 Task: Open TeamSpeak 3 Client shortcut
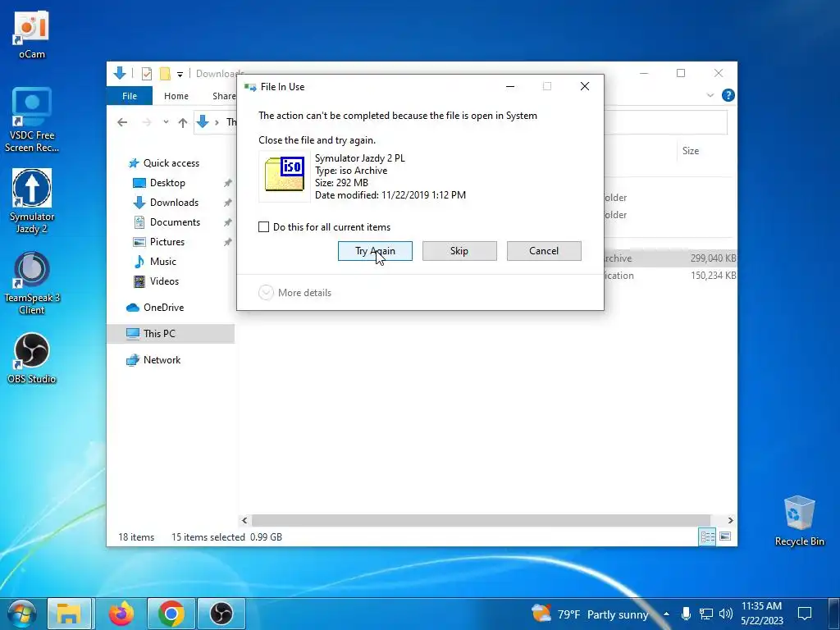point(32,283)
